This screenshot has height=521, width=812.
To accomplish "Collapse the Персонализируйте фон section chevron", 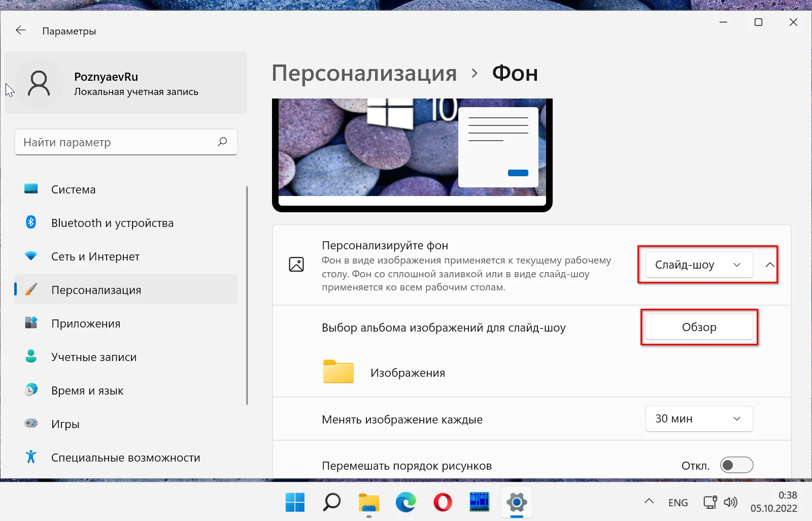I will (770, 265).
